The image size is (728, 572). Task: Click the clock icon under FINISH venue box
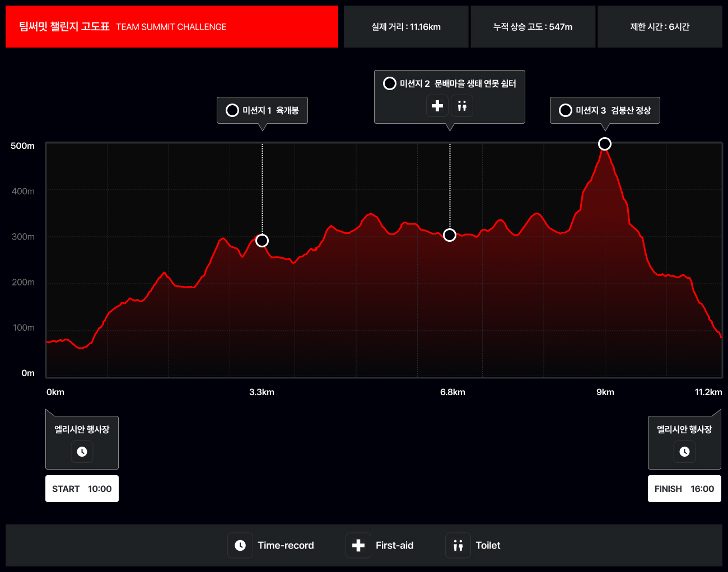684,452
